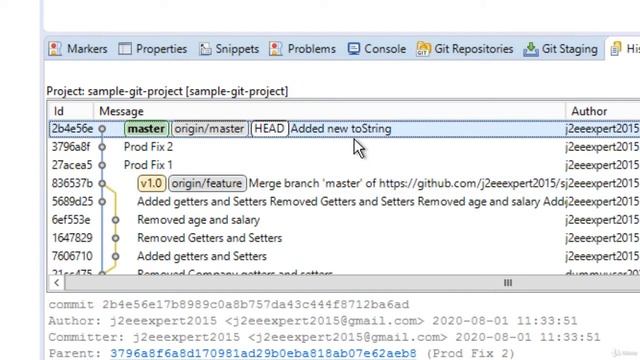Click the Git Staging download icon

[531, 49]
